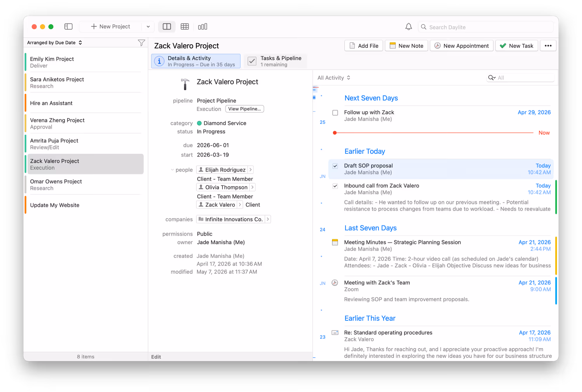Click the Earlier Today heading
Viewport: 582px width, 392px height.
(365, 151)
